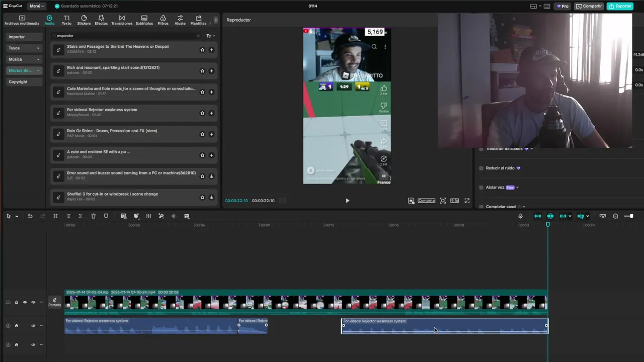
Task: Select 'A cute and resilient SE' sound row
Action: pos(134,154)
